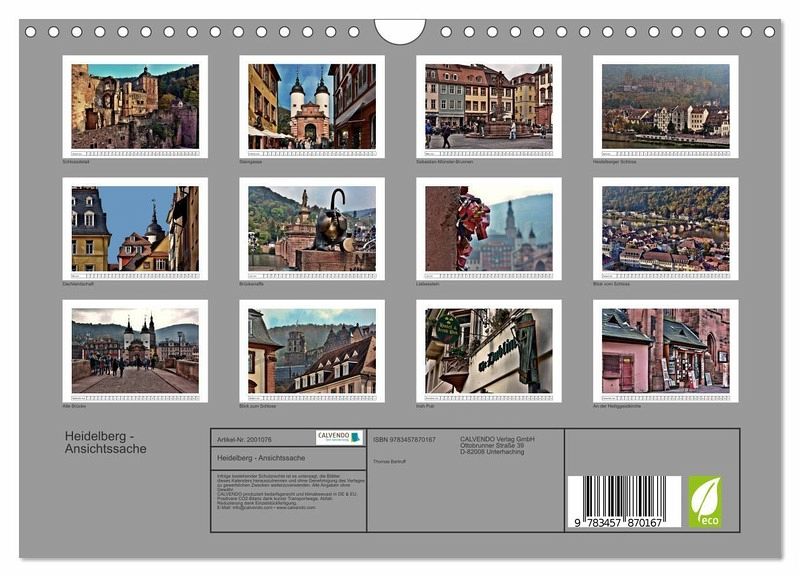800x577 pixels.
Task: Select the pink shop Heiliggeistkirche thumbnail
Action: (665, 350)
